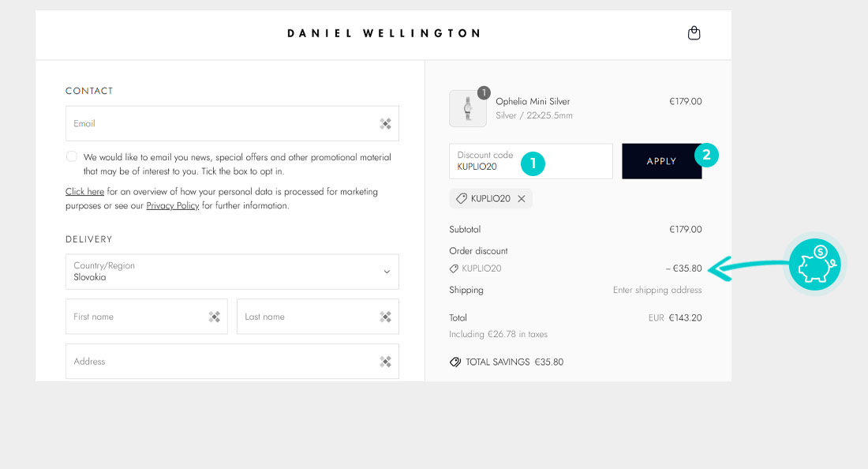Click the Ophelia Mini Silver watch thumbnail

468,108
